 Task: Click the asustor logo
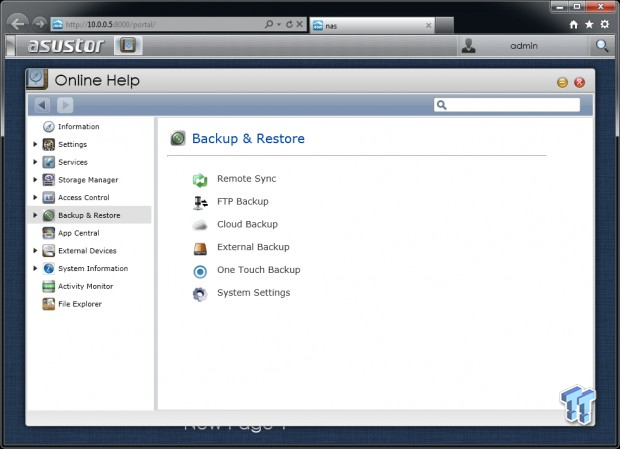66,45
